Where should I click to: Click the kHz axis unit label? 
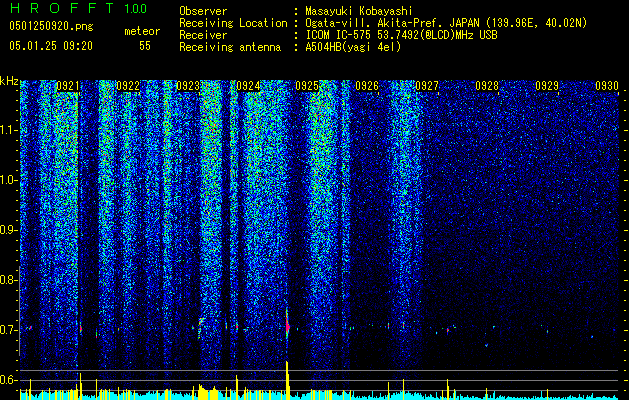coord(9,81)
